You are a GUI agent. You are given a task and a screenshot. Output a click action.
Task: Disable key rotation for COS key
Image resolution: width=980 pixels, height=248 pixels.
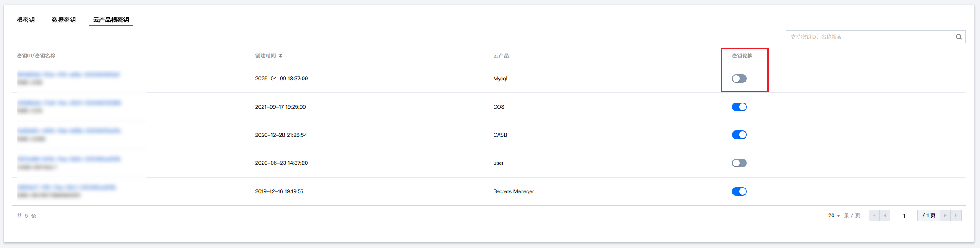tap(739, 107)
